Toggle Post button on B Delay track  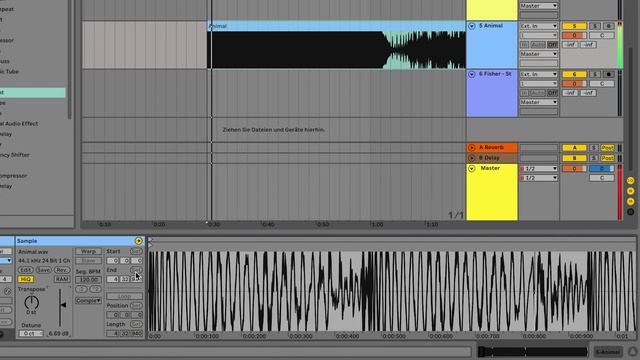607,158
